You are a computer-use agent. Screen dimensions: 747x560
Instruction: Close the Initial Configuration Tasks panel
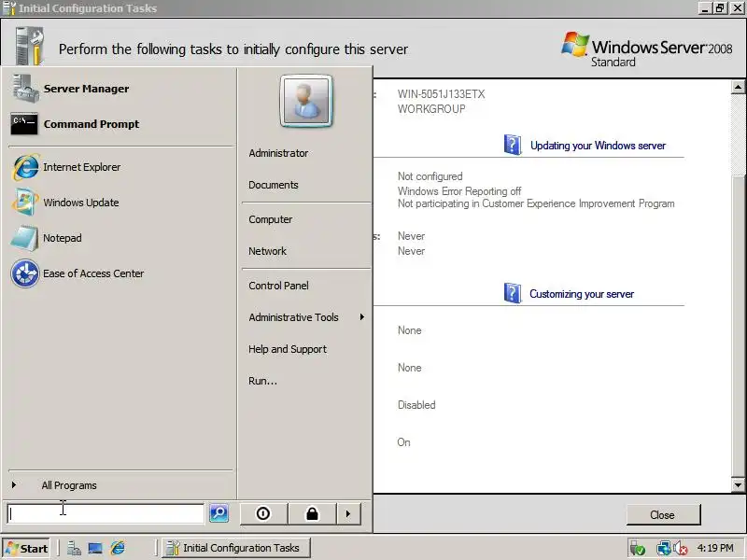click(x=663, y=515)
